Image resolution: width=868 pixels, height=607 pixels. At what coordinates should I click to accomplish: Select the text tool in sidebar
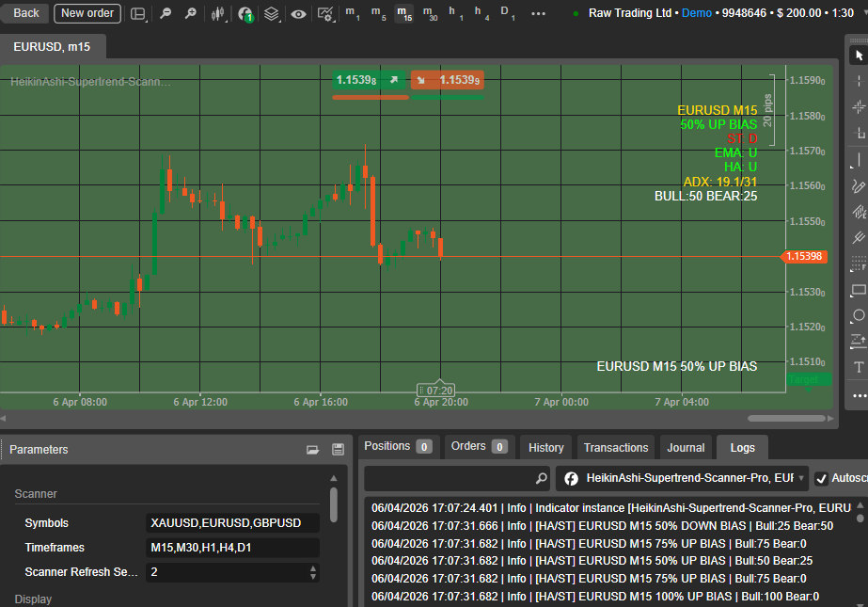click(x=858, y=367)
